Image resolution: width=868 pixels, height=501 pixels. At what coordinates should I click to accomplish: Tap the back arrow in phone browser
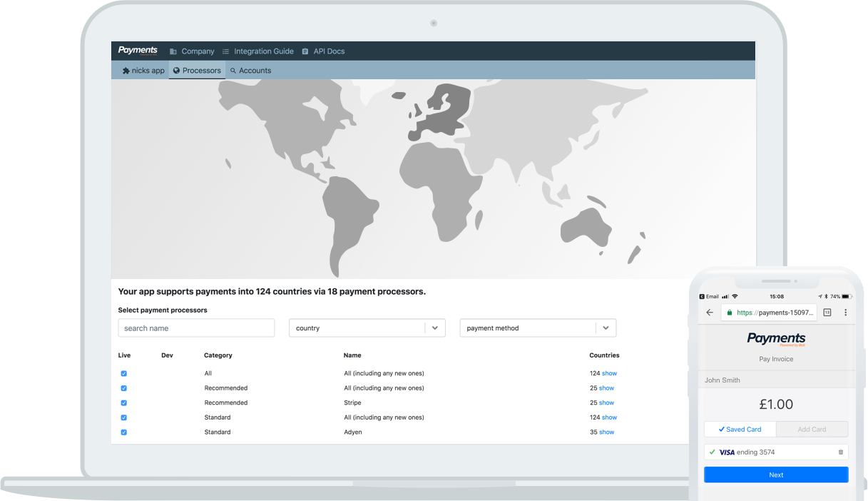coord(710,313)
